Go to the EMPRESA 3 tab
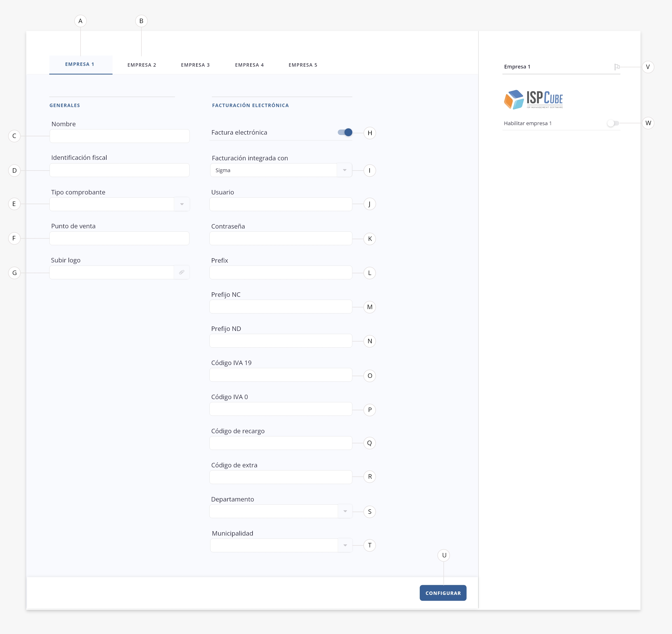The image size is (672, 634). tap(195, 65)
